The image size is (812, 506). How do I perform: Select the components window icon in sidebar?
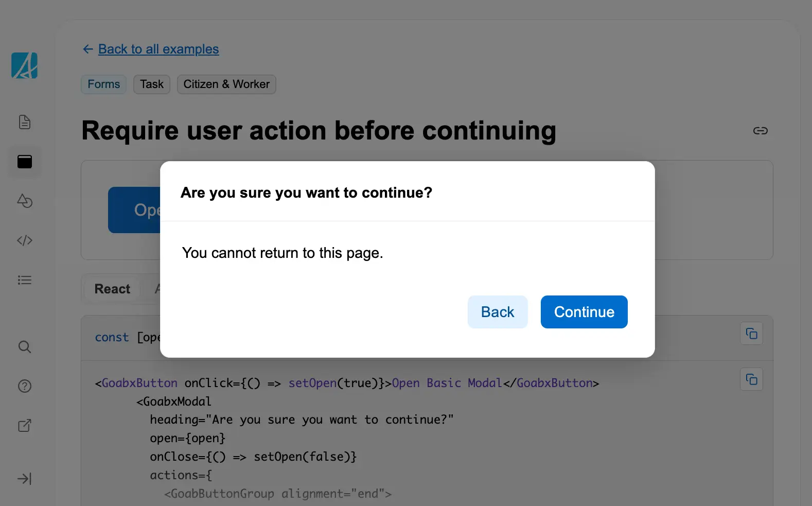tap(25, 162)
